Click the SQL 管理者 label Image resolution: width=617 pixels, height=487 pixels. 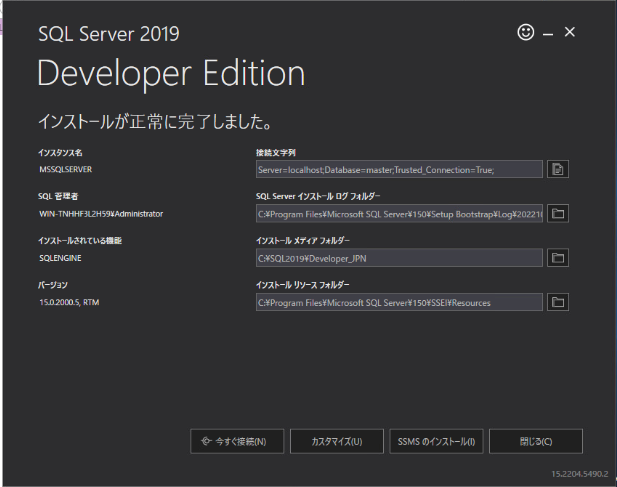58,196
